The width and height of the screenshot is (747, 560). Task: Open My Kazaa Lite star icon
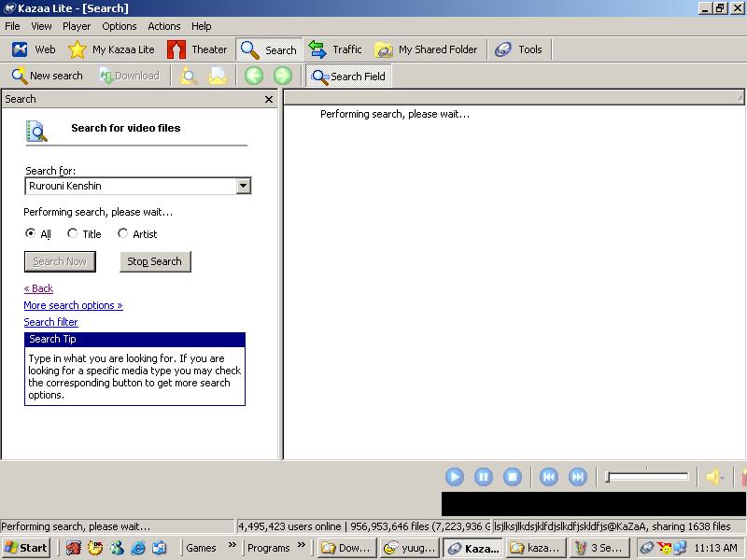tap(78, 49)
